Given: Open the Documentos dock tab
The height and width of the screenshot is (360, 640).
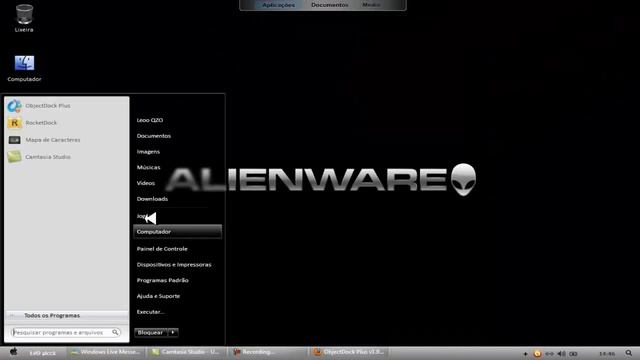Looking at the screenshot, I should click(x=330, y=5).
